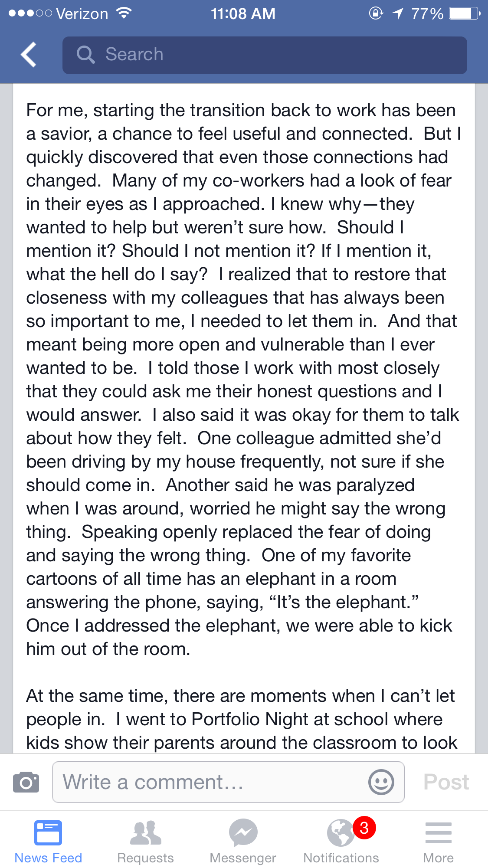Screen dimensions: 488x868
Task: Open News Feed tab icon
Action: tap(48, 832)
